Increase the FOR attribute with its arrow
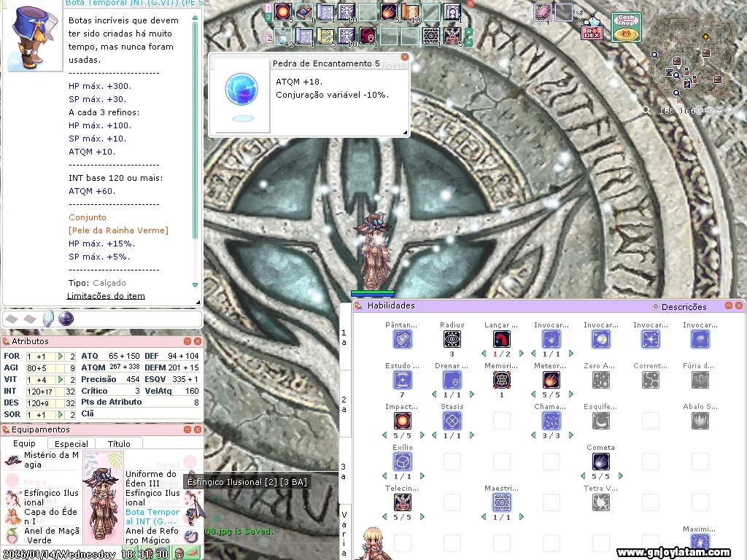 click(x=62, y=357)
